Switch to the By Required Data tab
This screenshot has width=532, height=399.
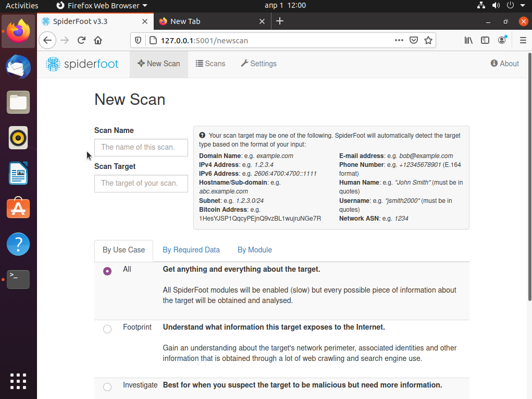coord(191,250)
